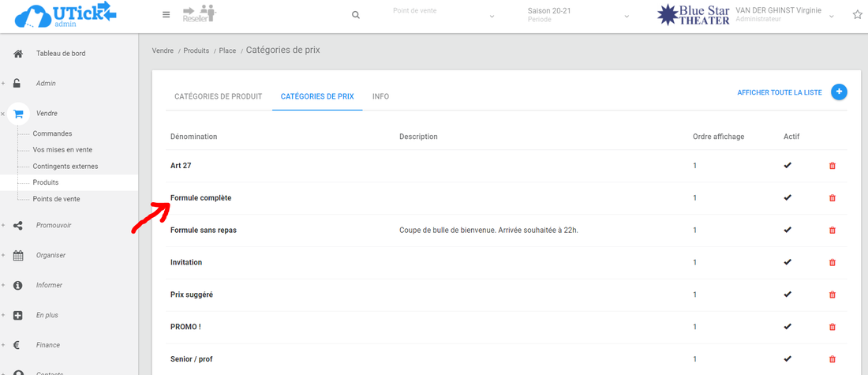This screenshot has height=375, width=868.
Task: Click the favorites star icon
Action: tap(857, 15)
